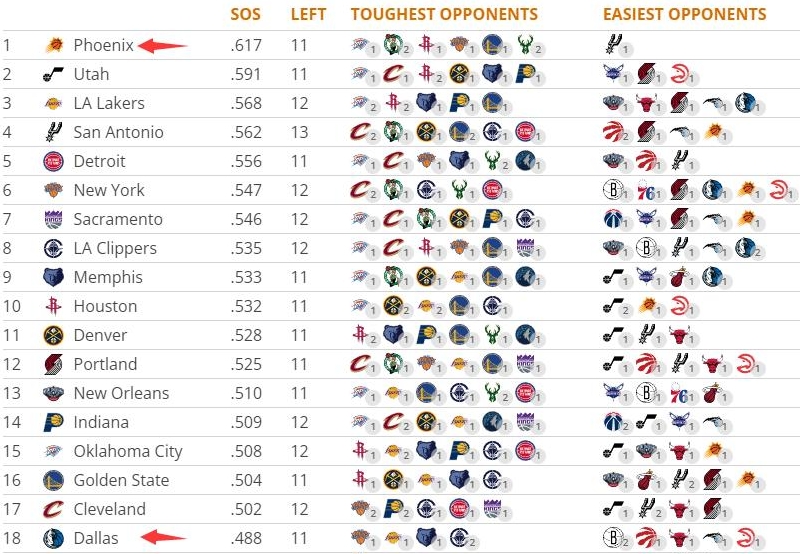Open the Portland team link
Image resolution: width=800 pixels, height=554 pixels.
coord(105,364)
